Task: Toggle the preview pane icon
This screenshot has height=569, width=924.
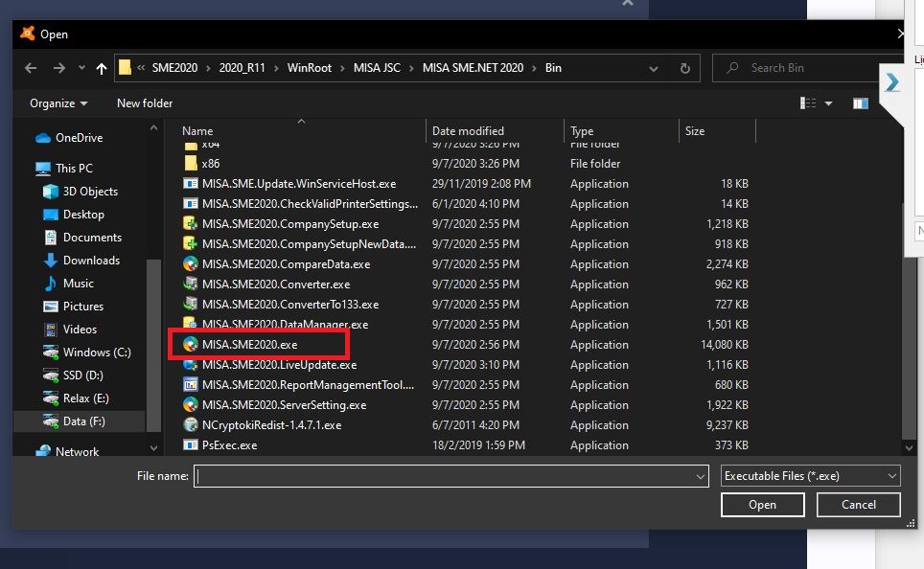Action: click(x=861, y=103)
